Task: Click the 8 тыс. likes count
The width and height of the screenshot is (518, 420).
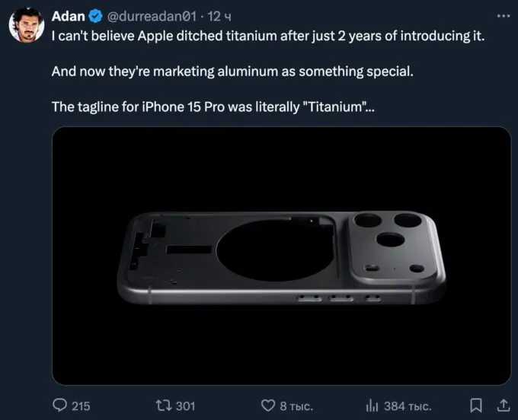Action: coord(296,406)
